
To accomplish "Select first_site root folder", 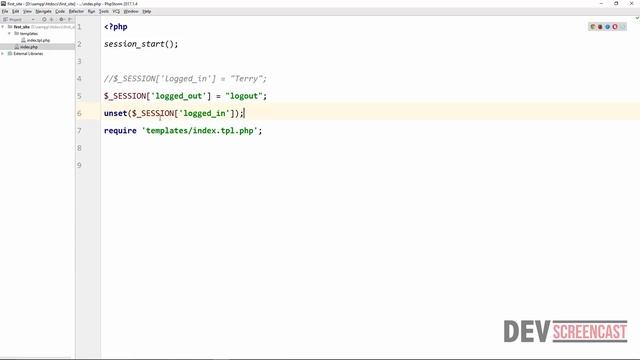I will pos(21,27).
